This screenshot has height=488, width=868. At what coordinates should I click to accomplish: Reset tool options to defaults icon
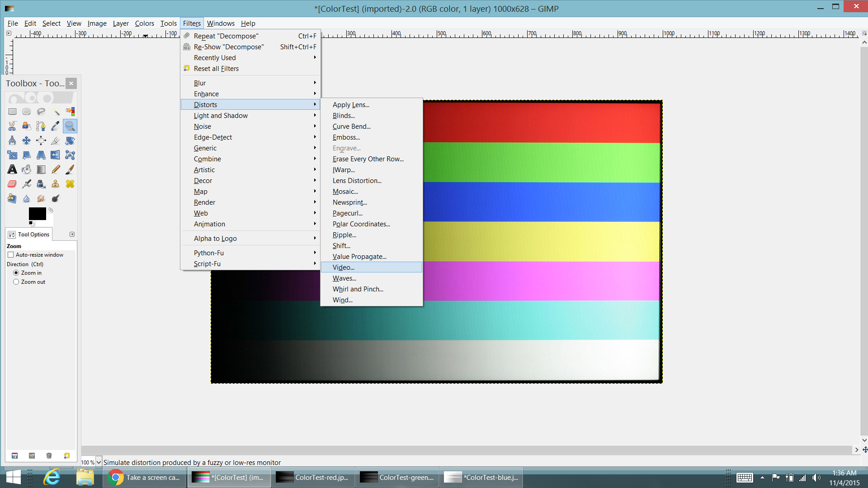66,455
